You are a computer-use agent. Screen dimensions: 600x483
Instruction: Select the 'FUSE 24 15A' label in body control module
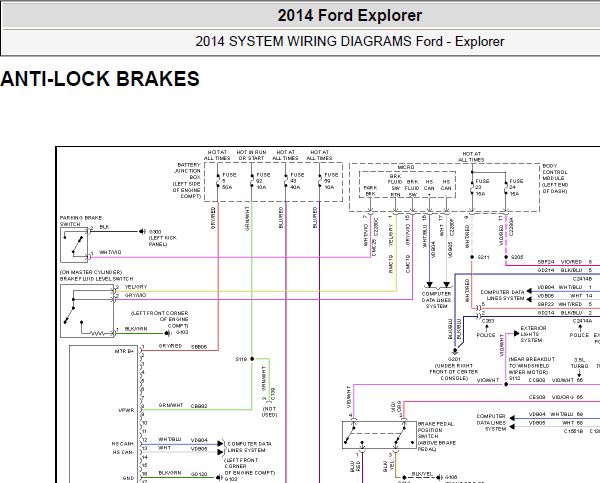coord(516,188)
